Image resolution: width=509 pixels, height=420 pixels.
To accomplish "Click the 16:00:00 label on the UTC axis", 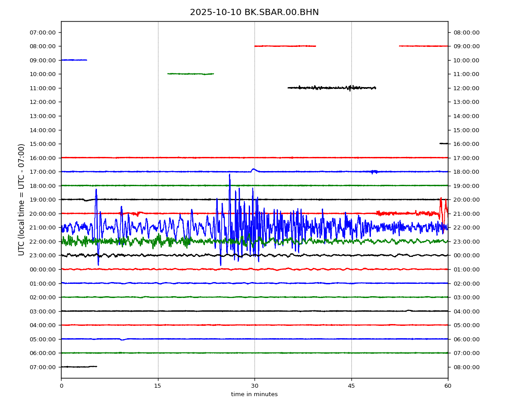I will (x=43, y=158).
